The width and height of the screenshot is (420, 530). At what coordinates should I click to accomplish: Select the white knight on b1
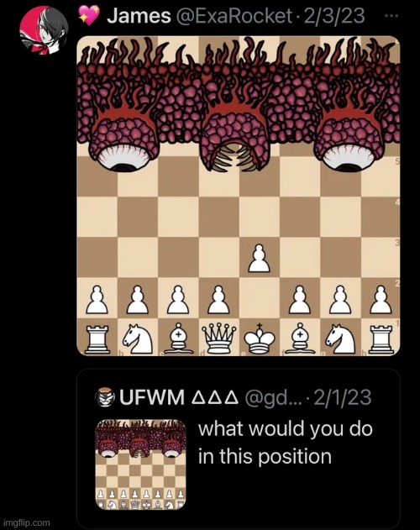pyautogui.click(x=137, y=338)
